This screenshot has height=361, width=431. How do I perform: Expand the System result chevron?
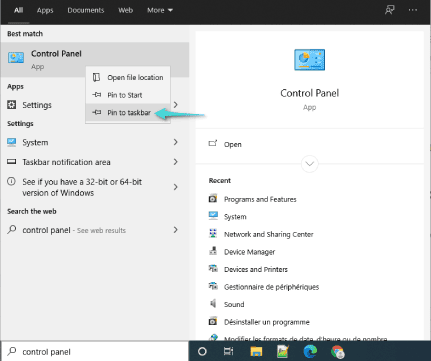176,142
